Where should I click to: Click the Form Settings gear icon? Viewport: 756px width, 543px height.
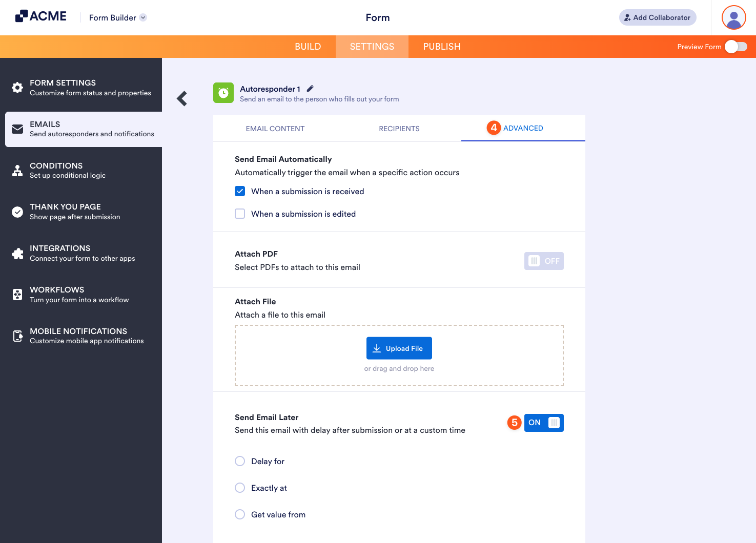click(x=17, y=87)
